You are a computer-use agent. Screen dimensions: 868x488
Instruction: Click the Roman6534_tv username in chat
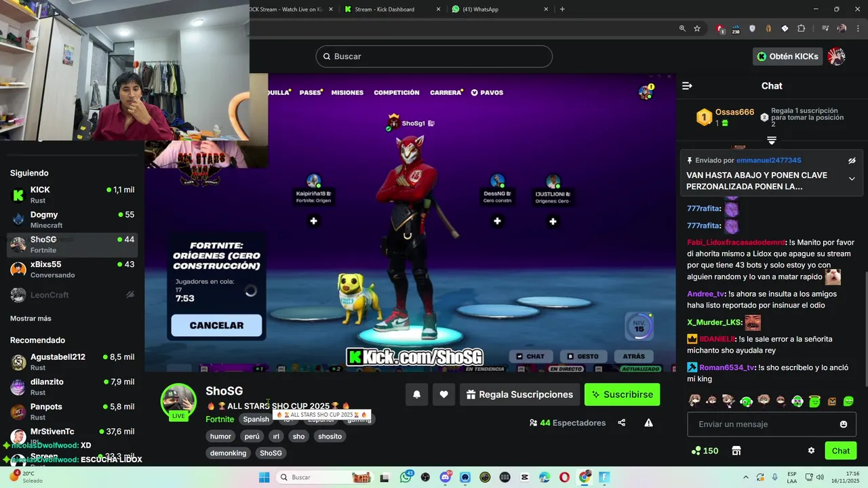coord(728,367)
